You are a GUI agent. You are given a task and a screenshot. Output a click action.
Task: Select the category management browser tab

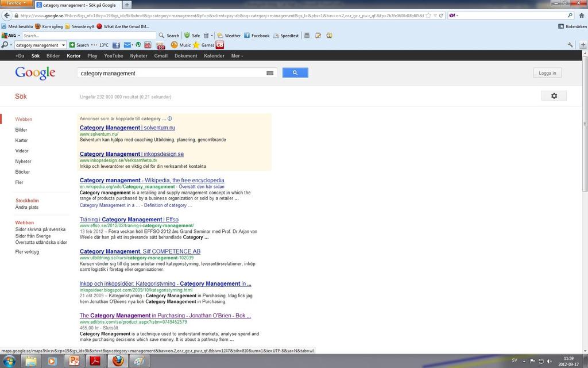78,5
